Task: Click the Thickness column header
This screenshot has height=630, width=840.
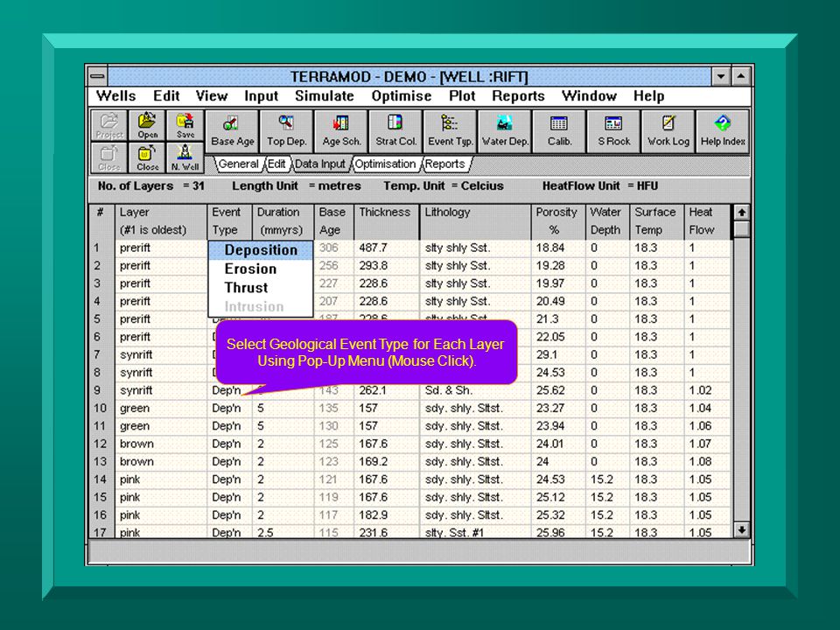Action: pos(386,221)
